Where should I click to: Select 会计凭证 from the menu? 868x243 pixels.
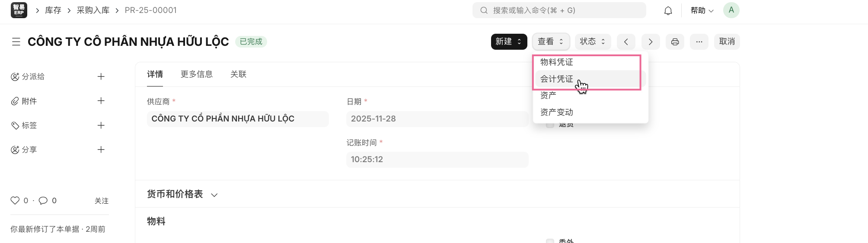tap(557, 79)
